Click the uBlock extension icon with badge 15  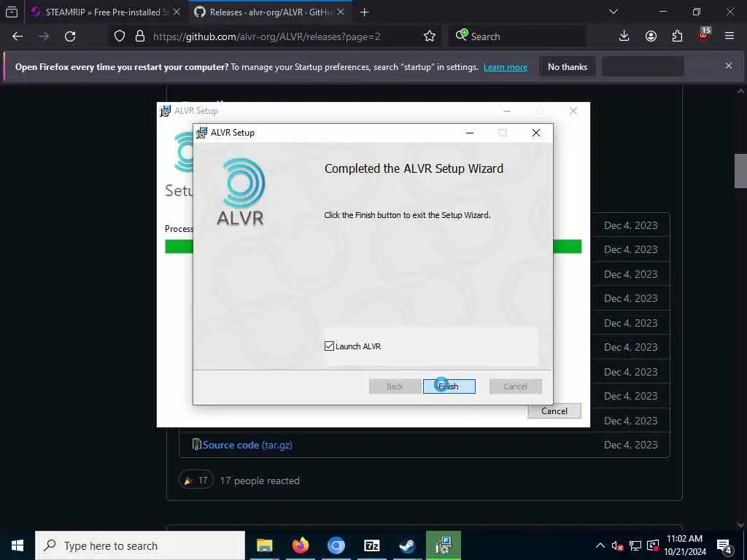704,35
